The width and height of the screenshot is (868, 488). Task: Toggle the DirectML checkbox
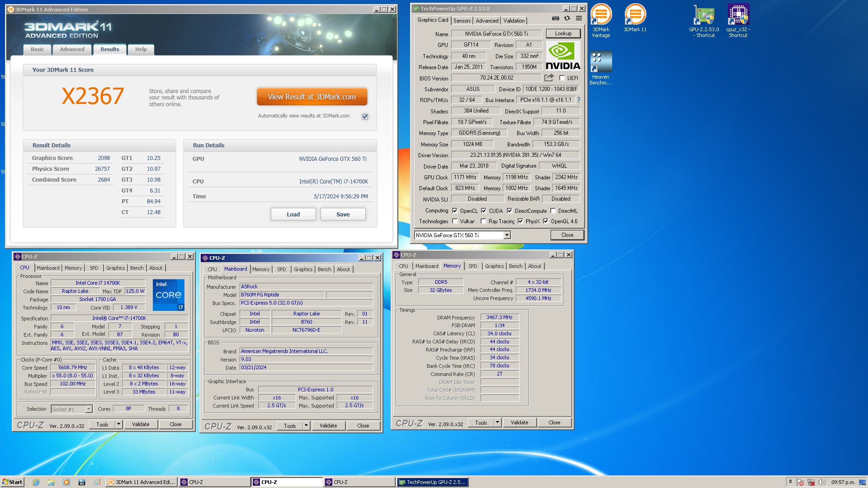[x=553, y=211]
